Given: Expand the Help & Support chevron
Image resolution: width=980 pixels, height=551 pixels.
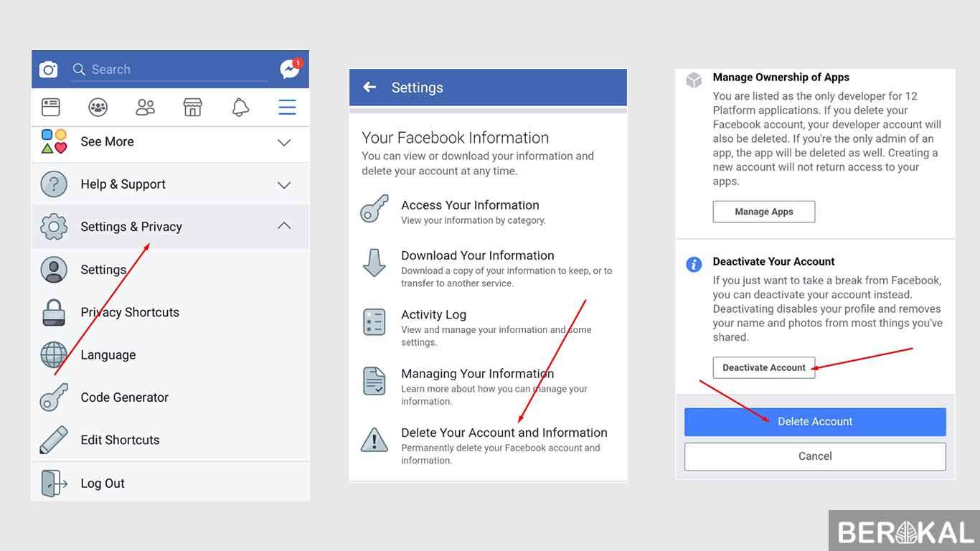Looking at the screenshot, I should (x=284, y=184).
